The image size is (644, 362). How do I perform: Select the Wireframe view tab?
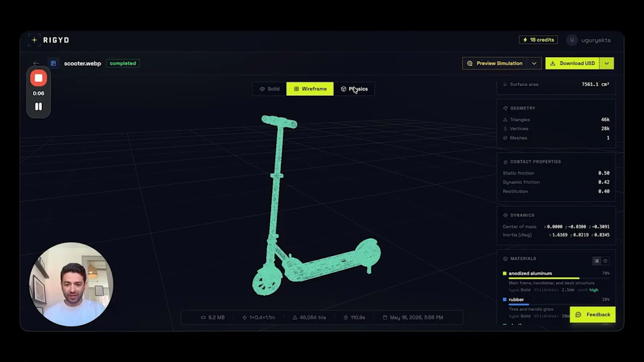point(310,89)
